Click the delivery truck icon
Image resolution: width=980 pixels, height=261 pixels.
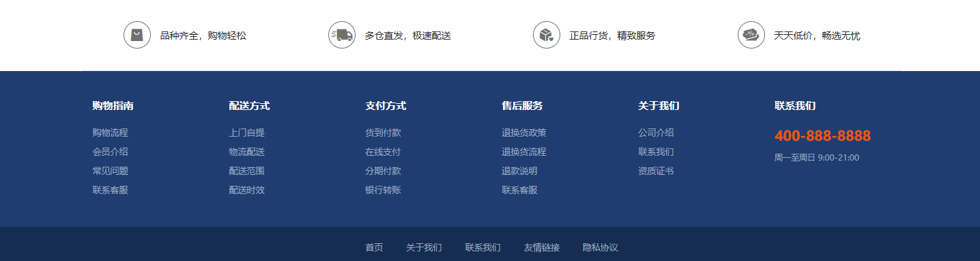pos(342,35)
